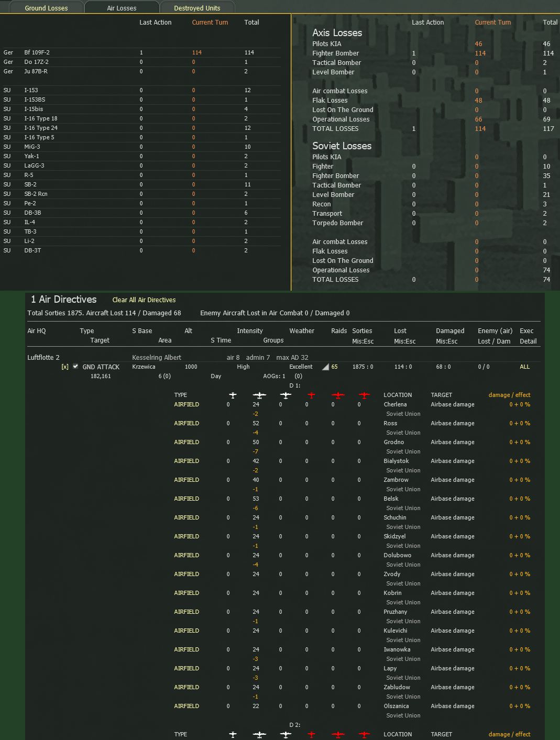The image size is (560, 740).
Task: Click the Zabludow location name
Action: (x=397, y=687)
